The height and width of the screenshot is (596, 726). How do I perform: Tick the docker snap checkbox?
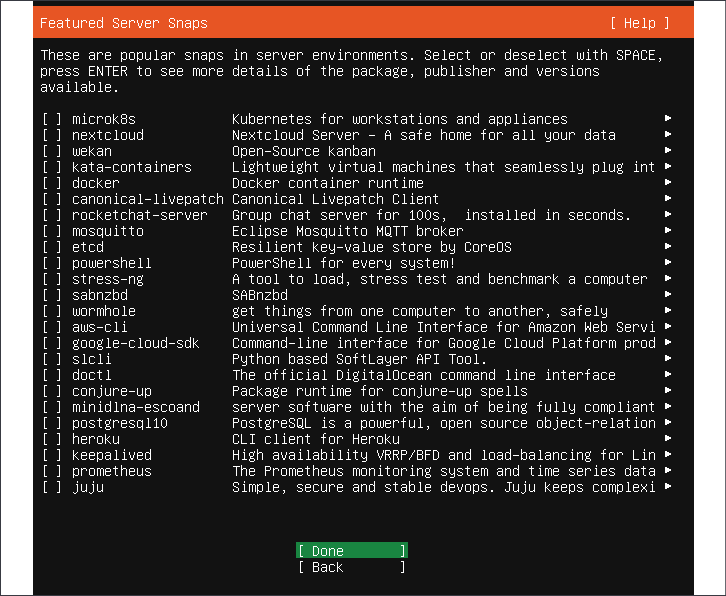[x=52, y=183]
